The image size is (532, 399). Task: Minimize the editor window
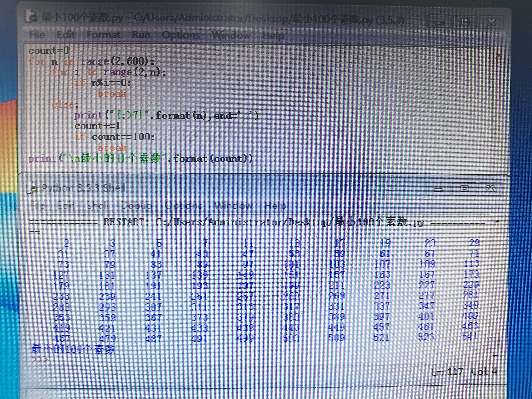[439, 22]
